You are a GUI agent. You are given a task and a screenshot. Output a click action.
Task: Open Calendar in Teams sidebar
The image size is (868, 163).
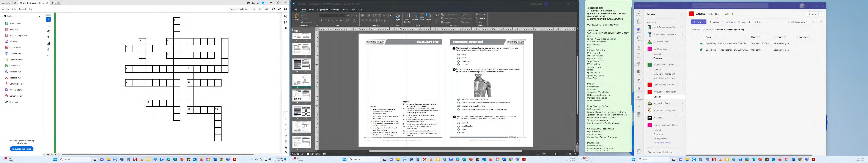tap(638, 38)
